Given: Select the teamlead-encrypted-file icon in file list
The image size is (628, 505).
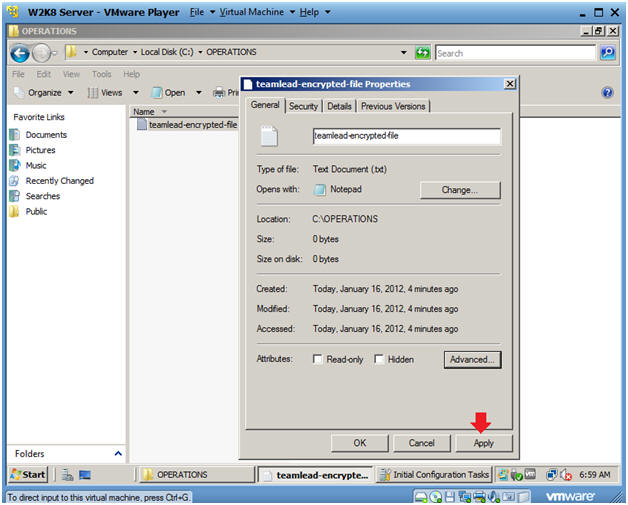Looking at the screenshot, I should pyautogui.click(x=142, y=125).
